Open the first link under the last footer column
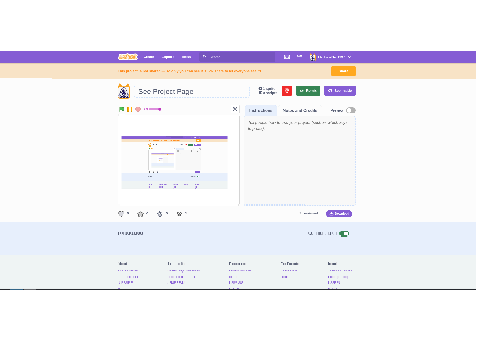The width and height of the screenshot is (480, 360). 340,270
